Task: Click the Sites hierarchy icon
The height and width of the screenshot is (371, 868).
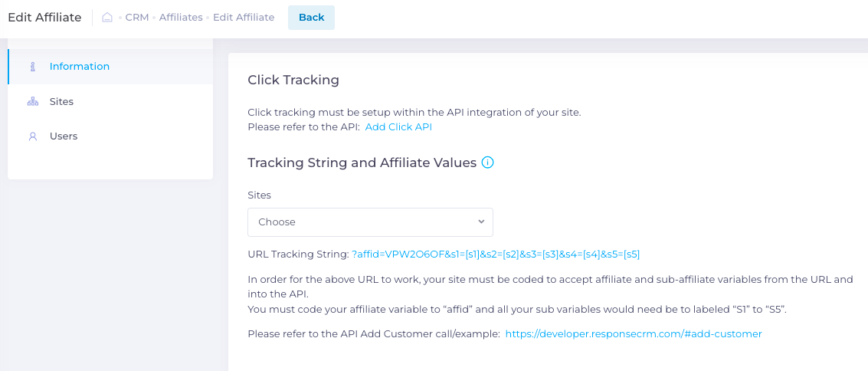Action: pos(33,102)
